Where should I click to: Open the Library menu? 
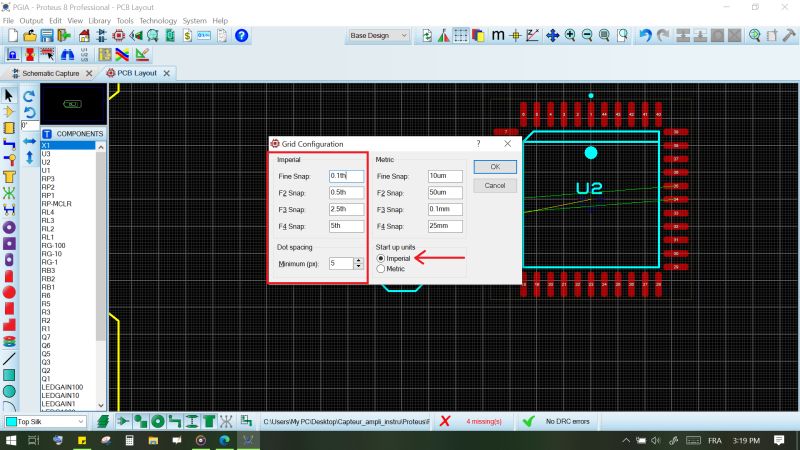[99, 21]
